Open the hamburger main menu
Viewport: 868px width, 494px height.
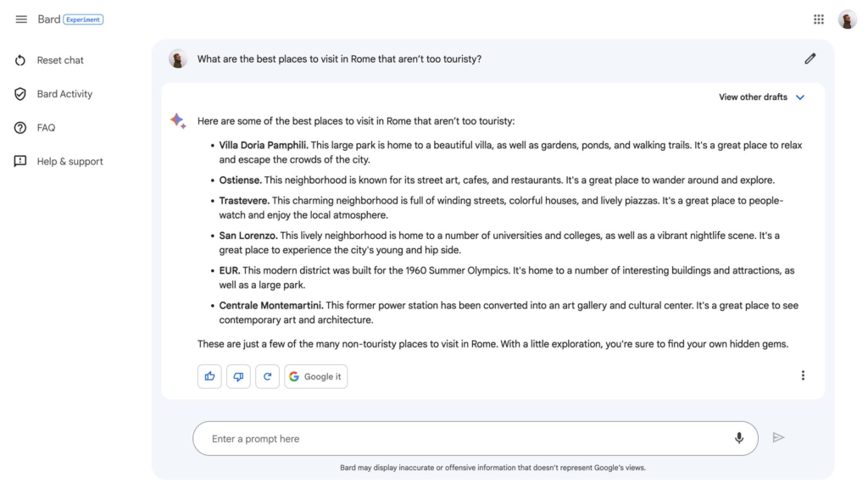[21, 19]
